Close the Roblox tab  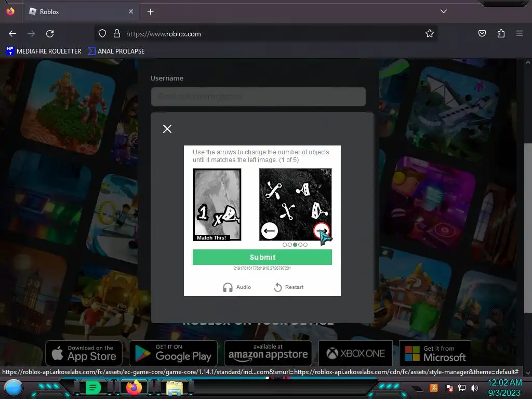click(x=131, y=11)
